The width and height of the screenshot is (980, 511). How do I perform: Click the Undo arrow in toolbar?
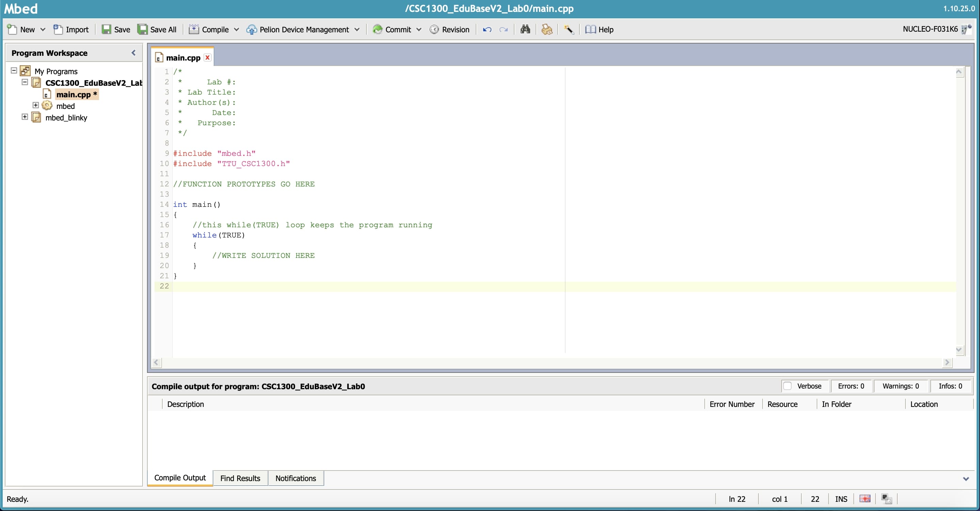coord(487,29)
